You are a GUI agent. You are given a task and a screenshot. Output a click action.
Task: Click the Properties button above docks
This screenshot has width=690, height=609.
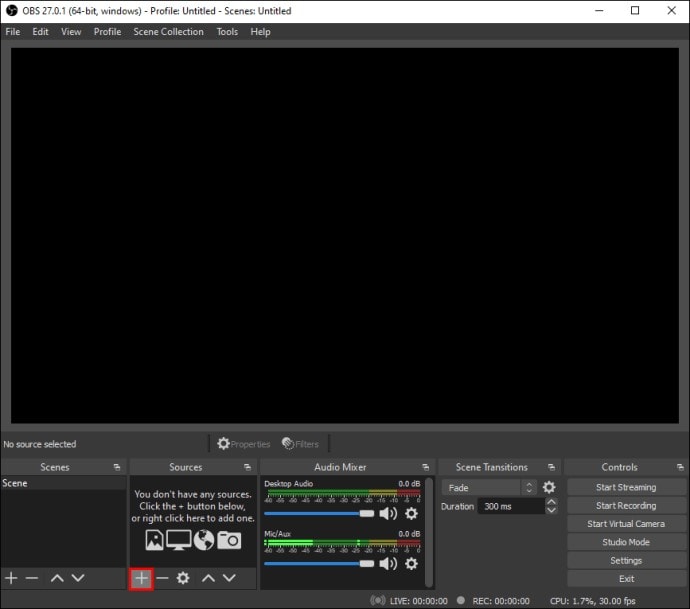tap(243, 444)
